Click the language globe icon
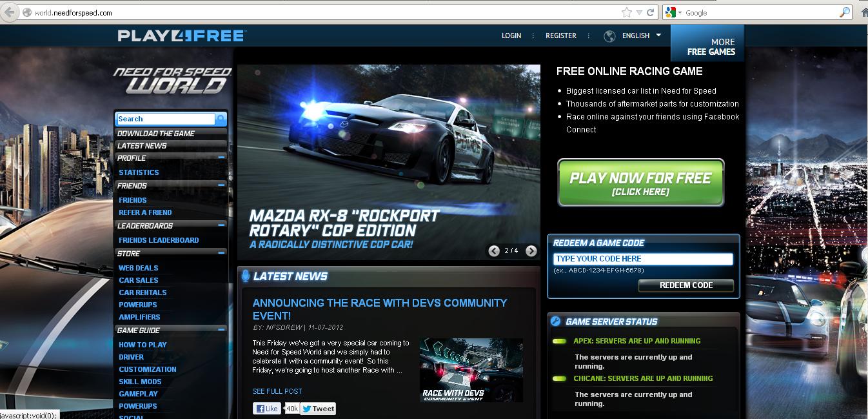868x419 pixels. [x=609, y=36]
